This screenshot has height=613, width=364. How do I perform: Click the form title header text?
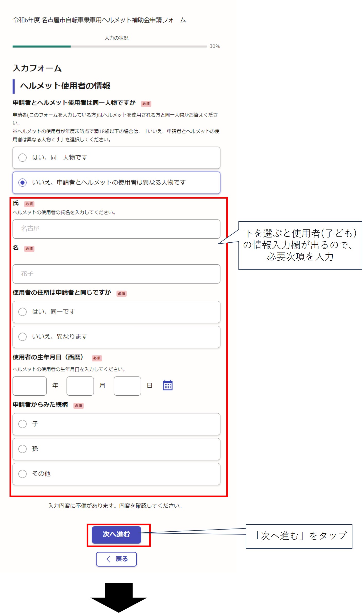[99, 20]
